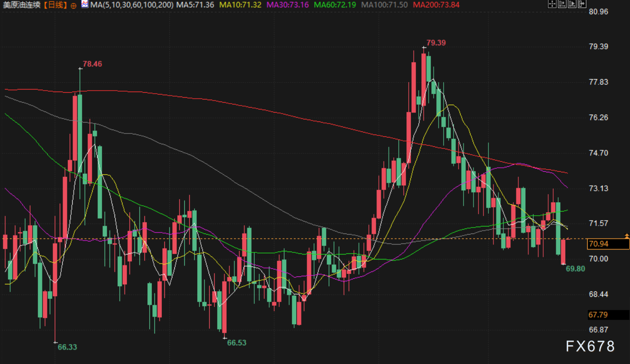Click the red MA200:73.84 legend label

click(436, 5)
